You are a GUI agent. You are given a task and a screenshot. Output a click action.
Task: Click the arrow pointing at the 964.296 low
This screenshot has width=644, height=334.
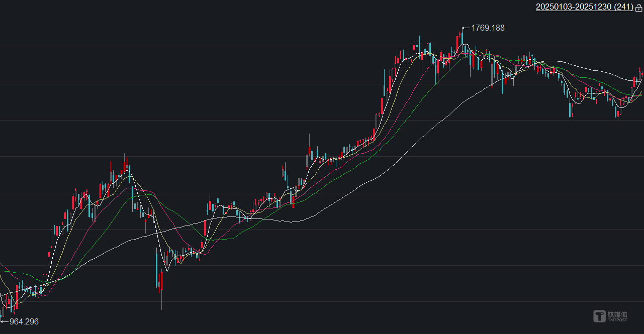click(5, 321)
